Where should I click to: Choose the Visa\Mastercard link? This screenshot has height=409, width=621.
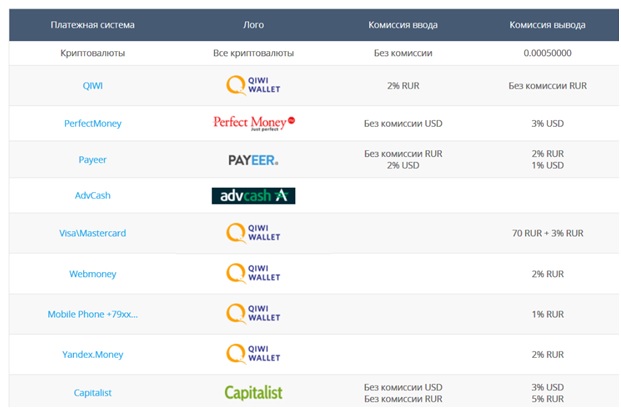[x=93, y=233]
